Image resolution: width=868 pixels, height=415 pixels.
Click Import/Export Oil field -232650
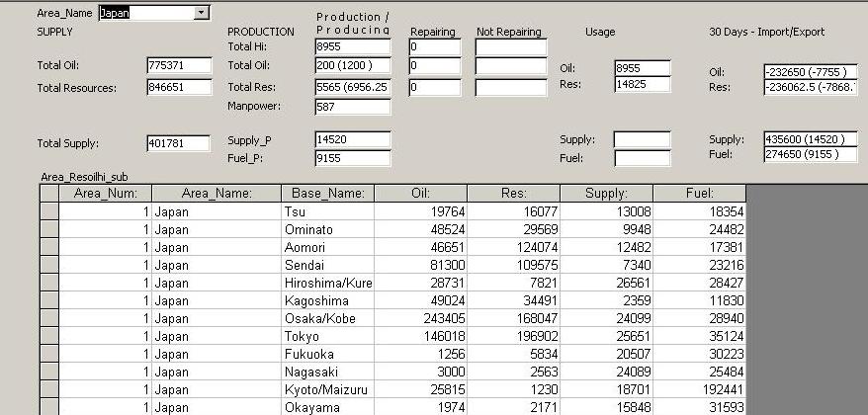[811, 72]
